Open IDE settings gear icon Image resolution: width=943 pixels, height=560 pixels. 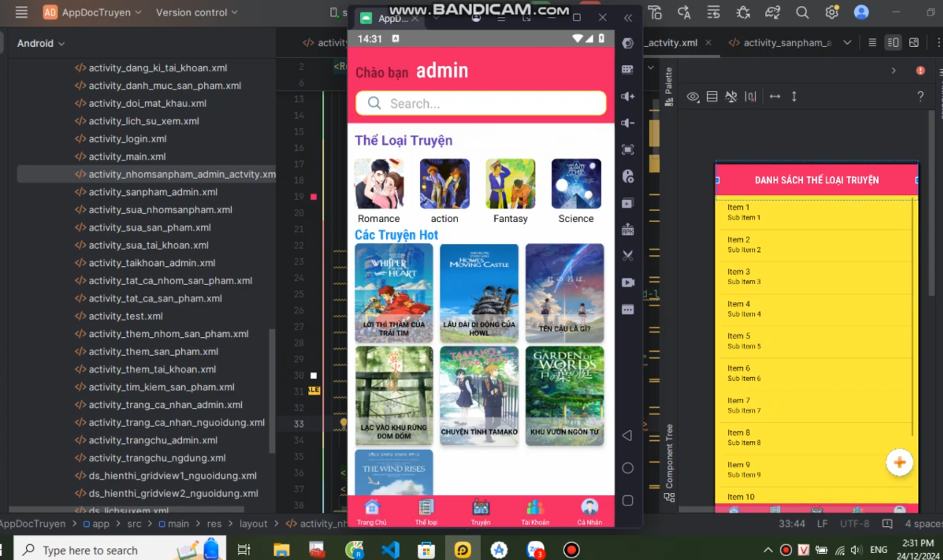832,12
